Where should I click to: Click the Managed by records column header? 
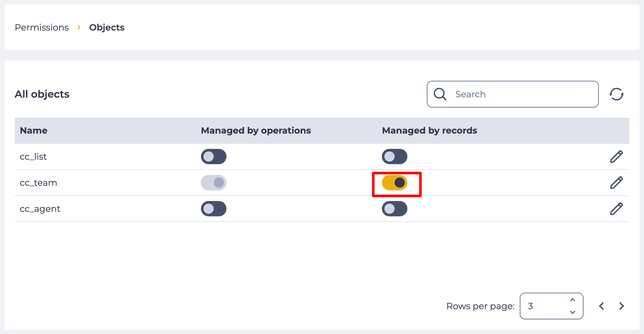coord(429,130)
